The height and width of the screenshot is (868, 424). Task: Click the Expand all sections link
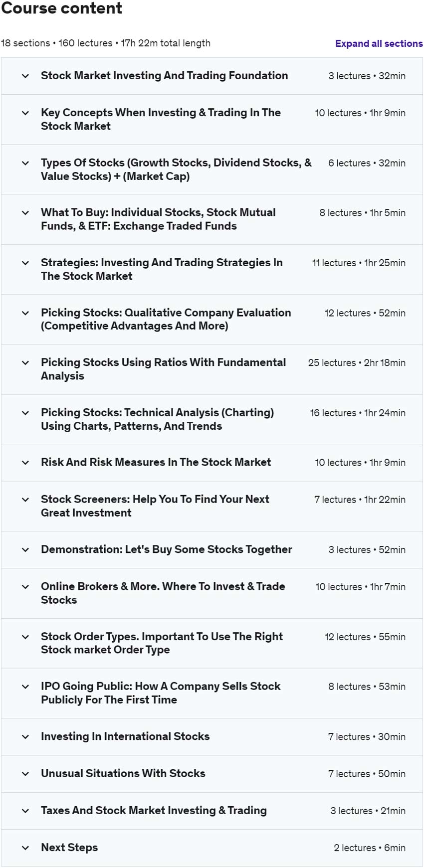tap(379, 43)
